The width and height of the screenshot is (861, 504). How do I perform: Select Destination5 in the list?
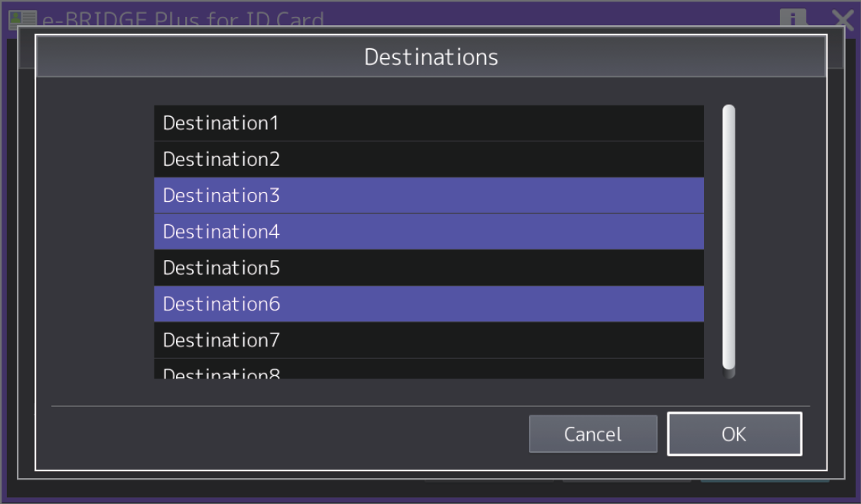pyautogui.click(x=429, y=268)
